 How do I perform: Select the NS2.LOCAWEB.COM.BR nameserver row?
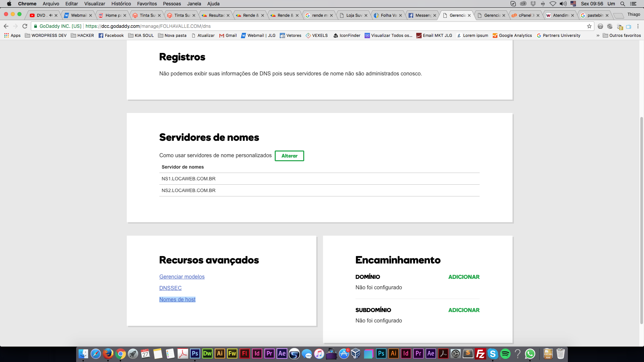(x=319, y=190)
